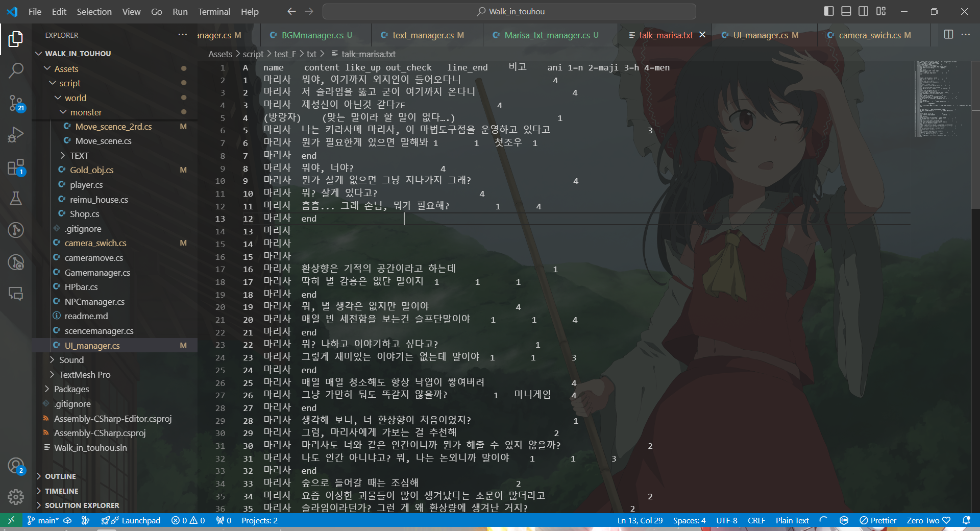980x531 pixels.
Task: Open the chat icon in the activity bar
Action: (x=16, y=294)
